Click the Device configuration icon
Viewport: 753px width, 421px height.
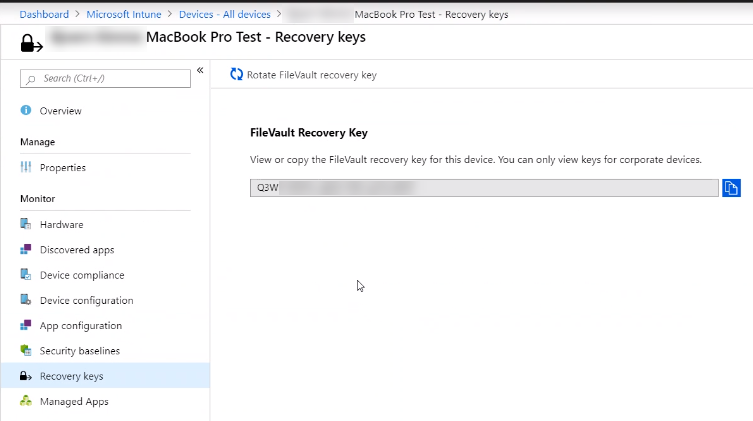click(26, 300)
